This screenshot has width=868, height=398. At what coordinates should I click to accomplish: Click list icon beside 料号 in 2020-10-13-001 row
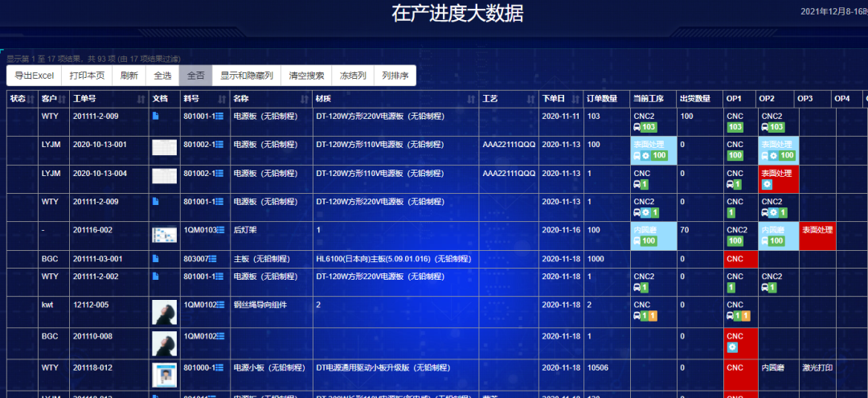[x=219, y=145]
